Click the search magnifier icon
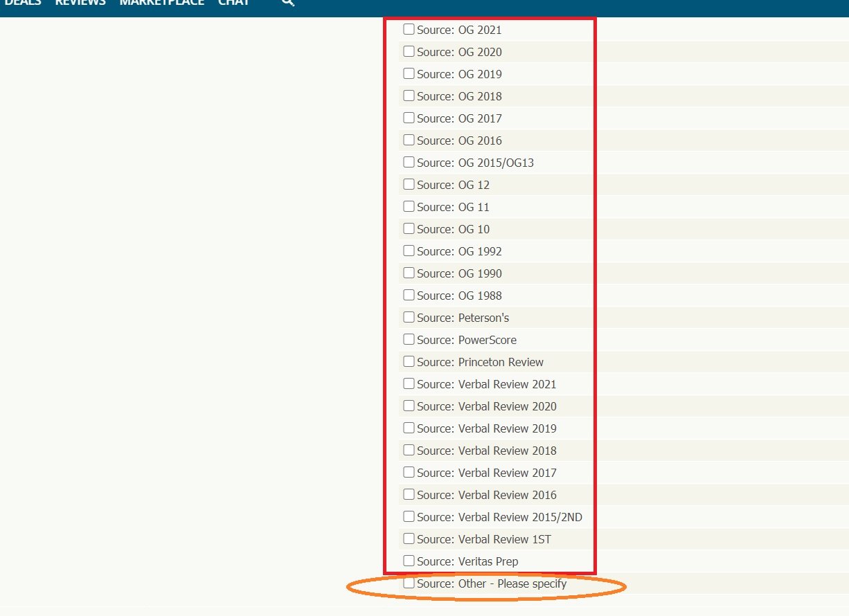This screenshot has width=849, height=616. pos(288,3)
